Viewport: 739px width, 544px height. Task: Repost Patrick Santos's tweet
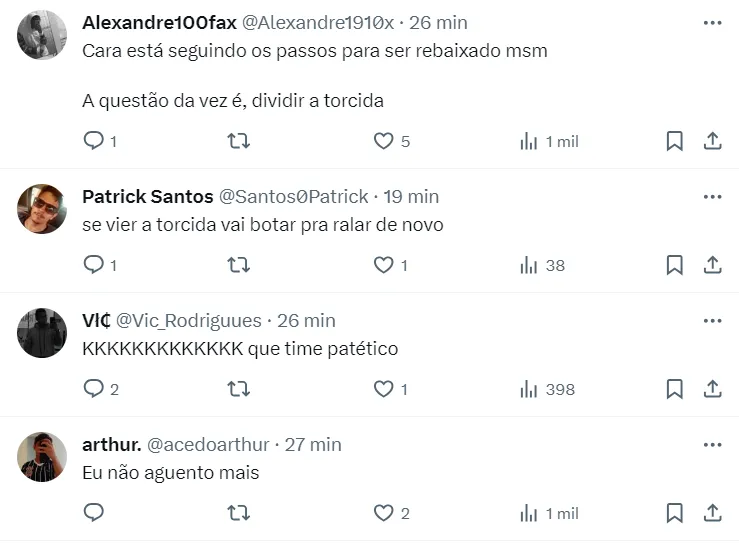239,265
